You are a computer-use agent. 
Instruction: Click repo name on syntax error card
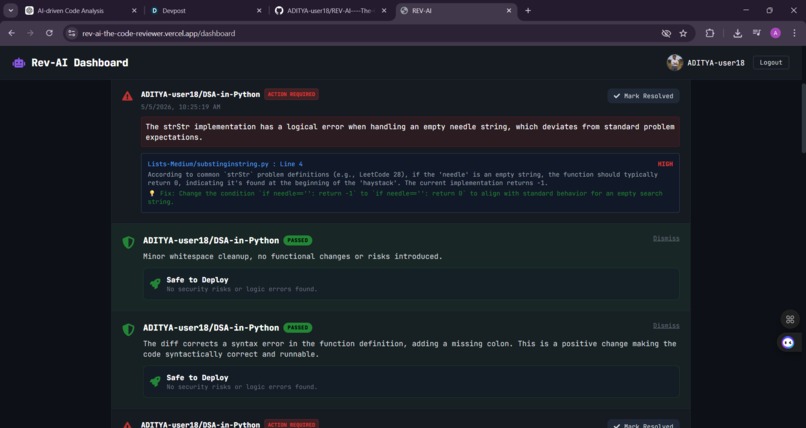pos(211,328)
